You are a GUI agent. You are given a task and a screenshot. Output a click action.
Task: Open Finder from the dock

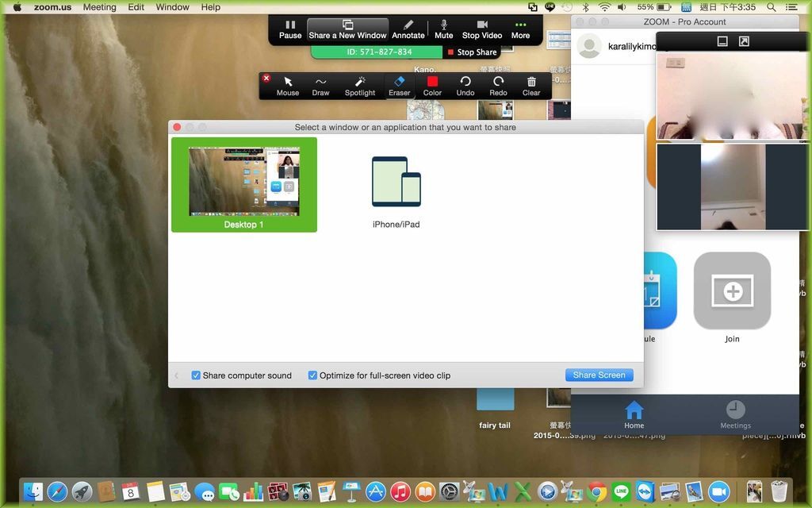pos(33,491)
